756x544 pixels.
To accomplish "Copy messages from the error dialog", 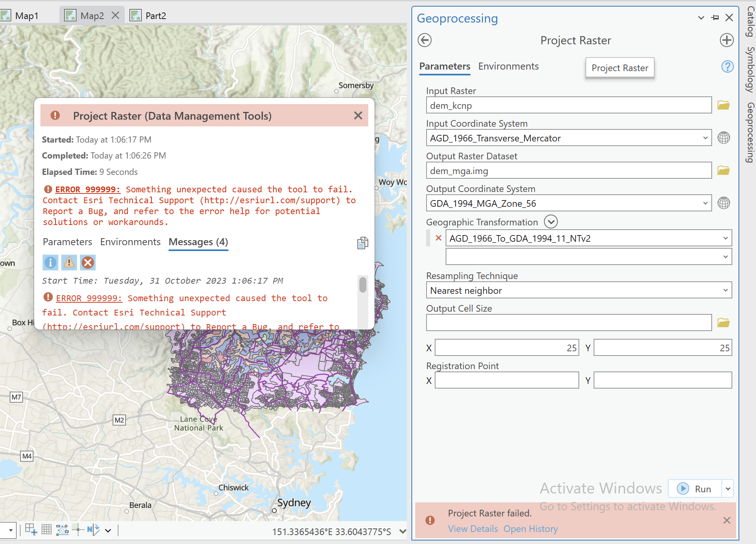I will pos(362,243).
